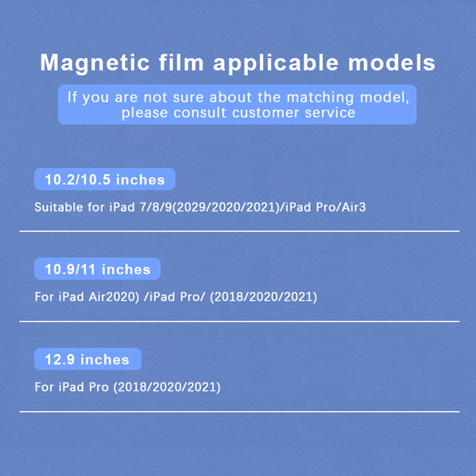Select the "10.9/11 inches" size badge
The height and width of the screenshot is (476, 476).
pos(97,269)
